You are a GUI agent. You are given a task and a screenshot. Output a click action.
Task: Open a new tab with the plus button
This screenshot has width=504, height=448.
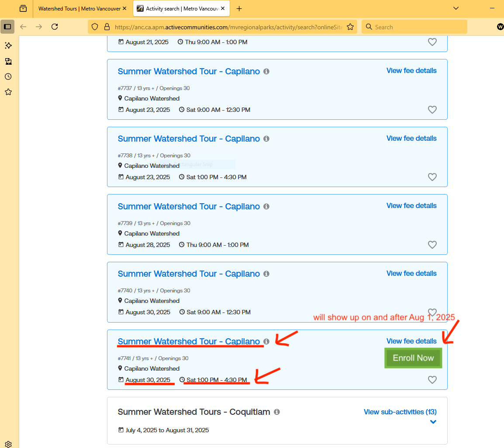point(239,9)
